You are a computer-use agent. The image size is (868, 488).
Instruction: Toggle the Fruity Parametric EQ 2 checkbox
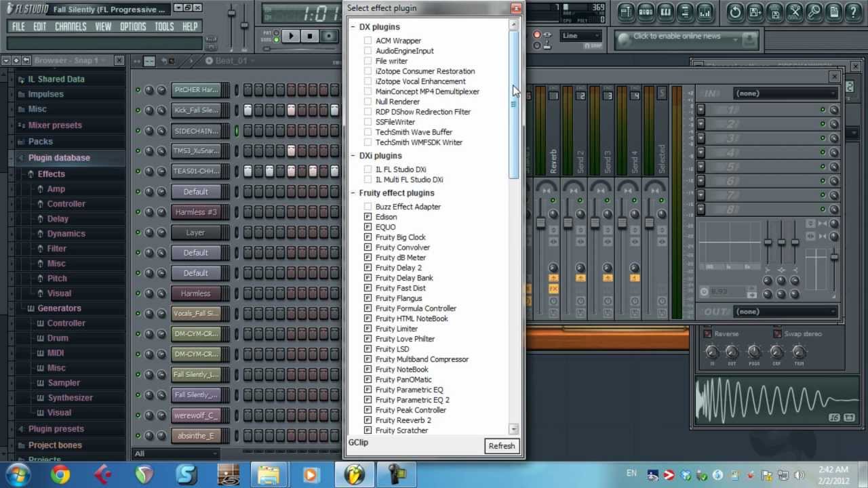pos(368,400)
